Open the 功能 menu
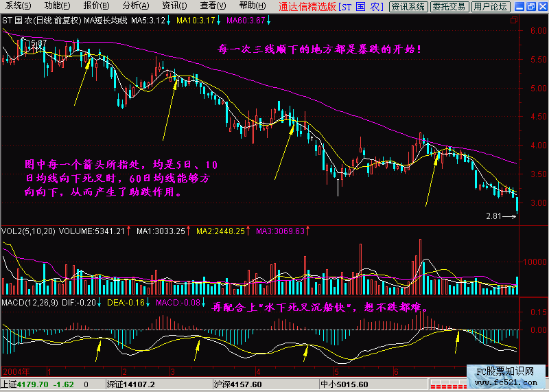The image size is (549, 392). point(57,6)
